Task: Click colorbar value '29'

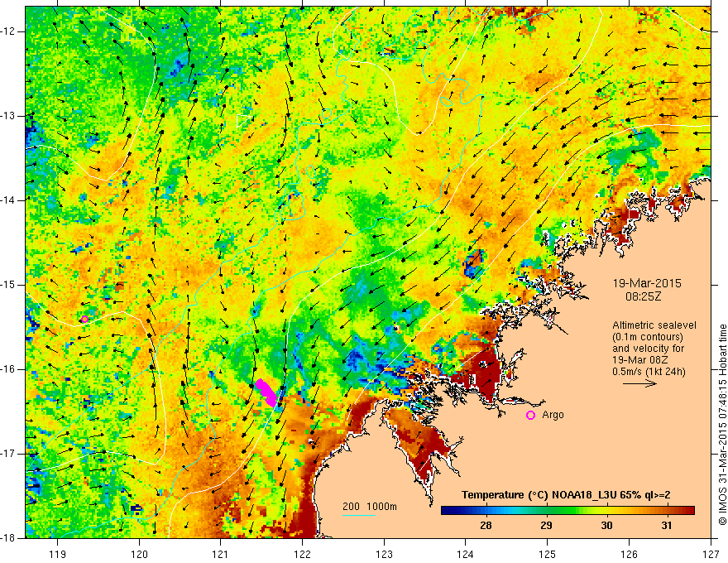Action: [546, 526]
